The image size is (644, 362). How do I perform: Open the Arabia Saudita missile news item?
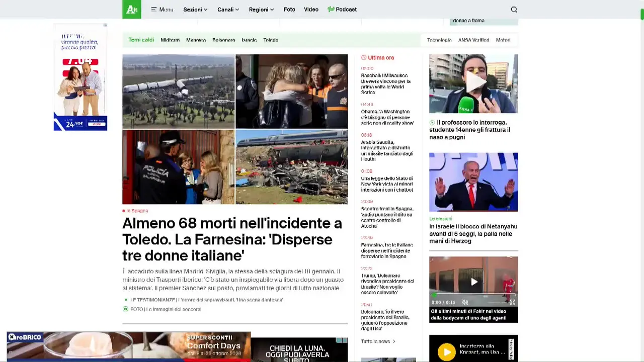387,151
